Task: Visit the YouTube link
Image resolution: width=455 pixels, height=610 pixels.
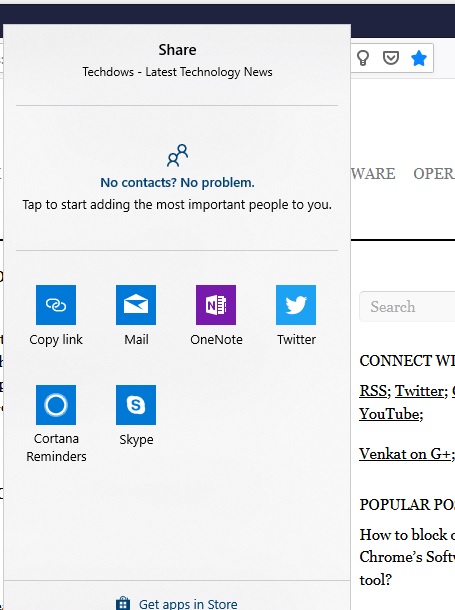Action: coord(390,414)
